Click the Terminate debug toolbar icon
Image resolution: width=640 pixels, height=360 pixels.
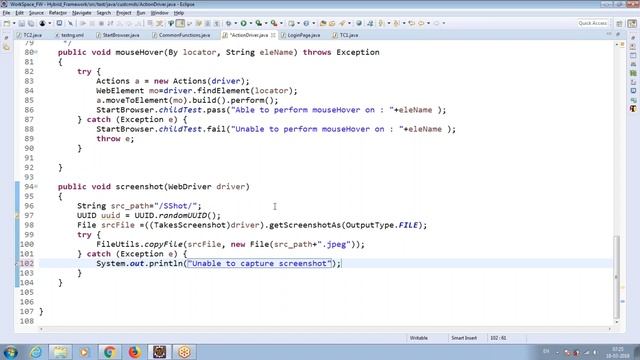[101, 23]
